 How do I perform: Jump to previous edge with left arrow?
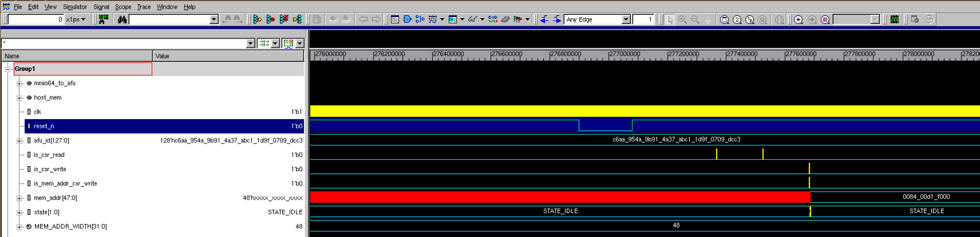544,19
